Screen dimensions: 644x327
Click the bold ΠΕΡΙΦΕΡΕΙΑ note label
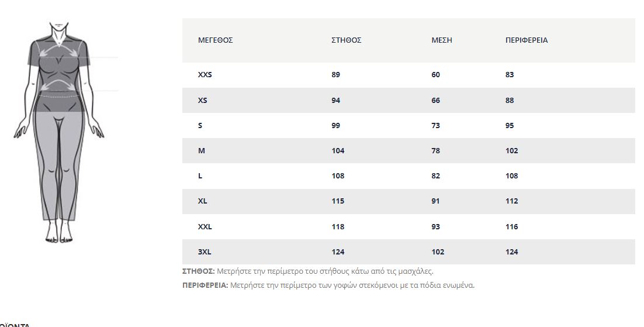click(x=205, y=285)
